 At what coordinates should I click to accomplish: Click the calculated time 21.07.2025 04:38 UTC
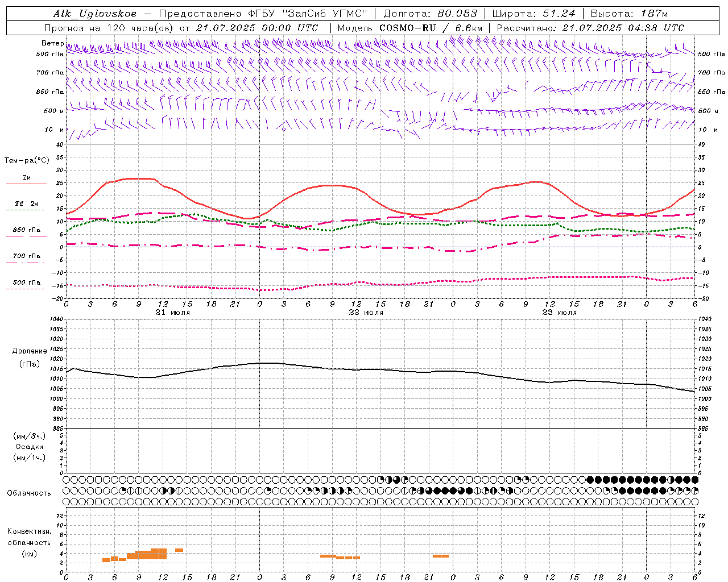click(623, 28)
